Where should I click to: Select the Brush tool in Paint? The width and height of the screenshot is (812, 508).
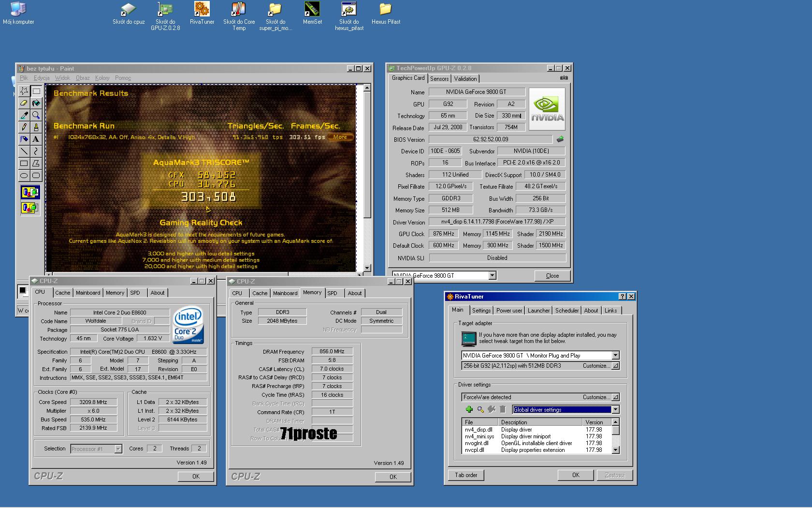[36, 127]
